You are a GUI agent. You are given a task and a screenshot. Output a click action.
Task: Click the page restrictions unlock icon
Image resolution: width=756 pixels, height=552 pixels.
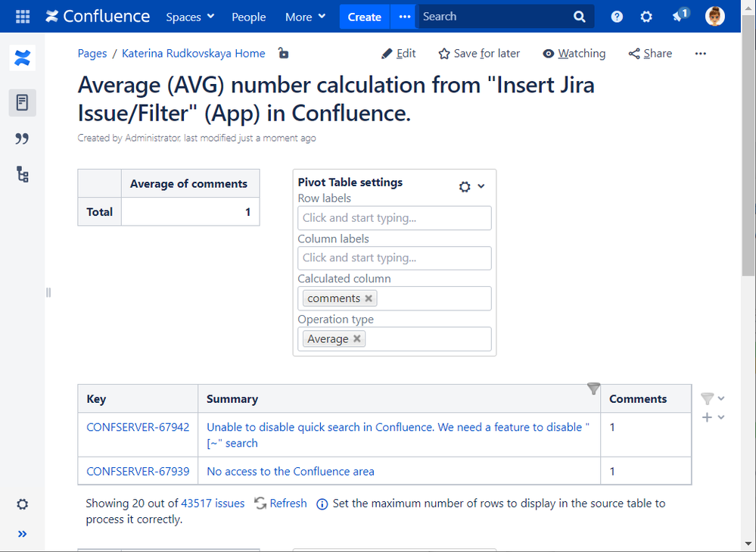click(283, 53)
